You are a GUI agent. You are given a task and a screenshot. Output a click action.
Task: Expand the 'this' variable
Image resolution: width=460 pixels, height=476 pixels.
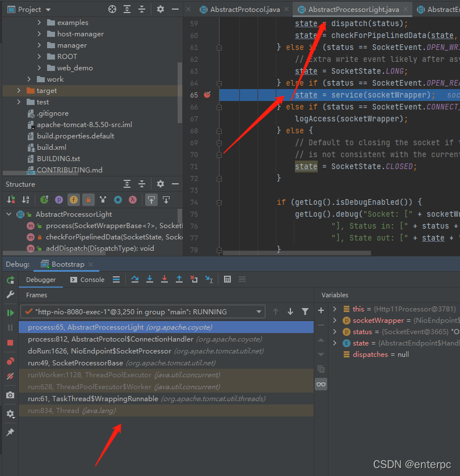(x=335, y=309)
